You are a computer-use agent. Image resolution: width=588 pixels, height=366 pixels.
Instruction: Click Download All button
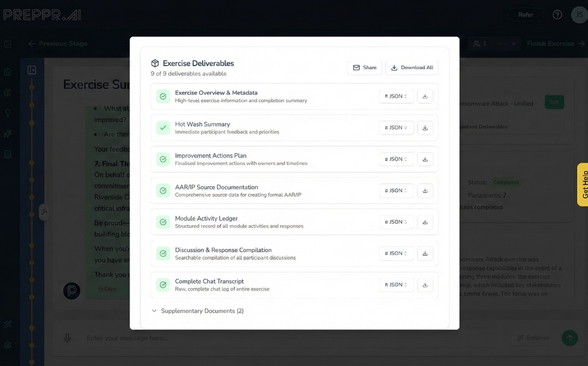tap(412, 68)
